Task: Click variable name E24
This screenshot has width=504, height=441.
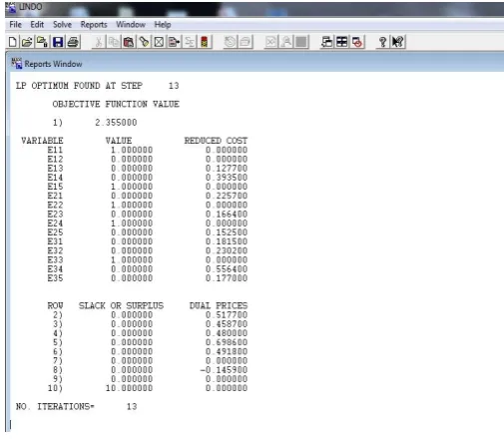Action: tap(55, 223)
